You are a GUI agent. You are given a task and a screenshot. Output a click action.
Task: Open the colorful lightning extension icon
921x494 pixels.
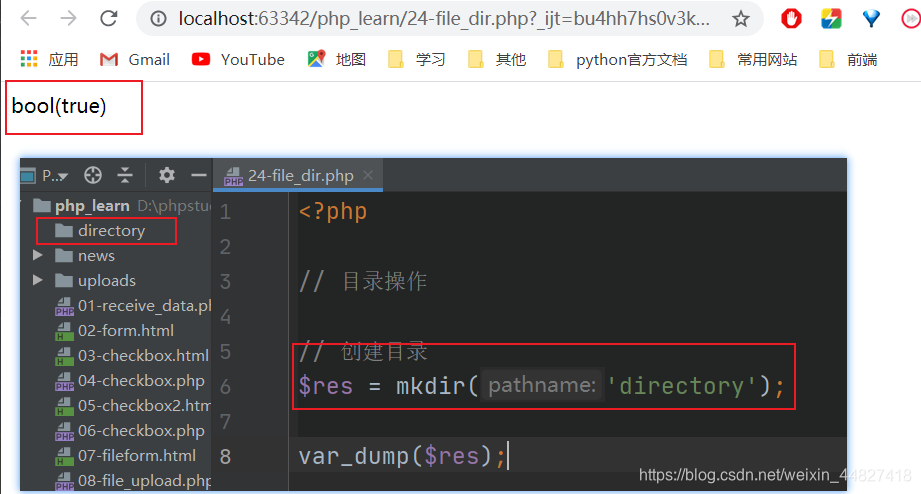pos(831,19)
